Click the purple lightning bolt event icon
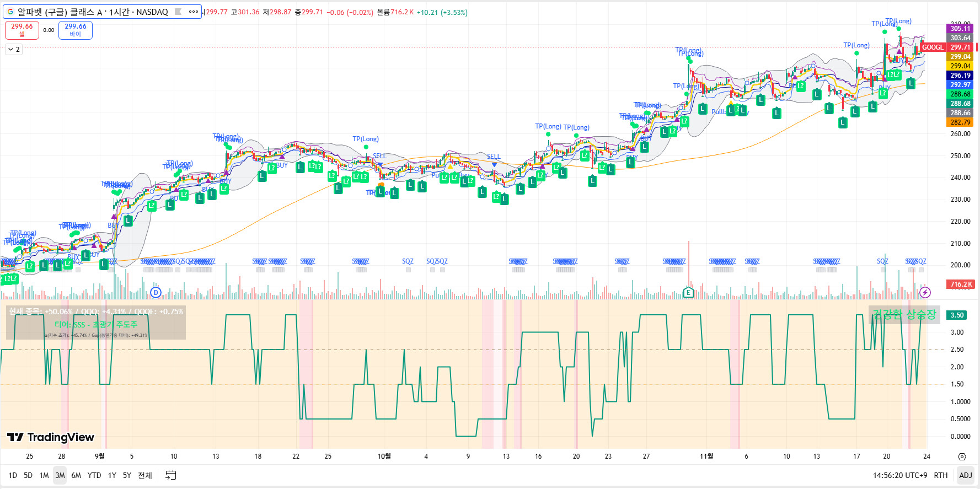 925,292
